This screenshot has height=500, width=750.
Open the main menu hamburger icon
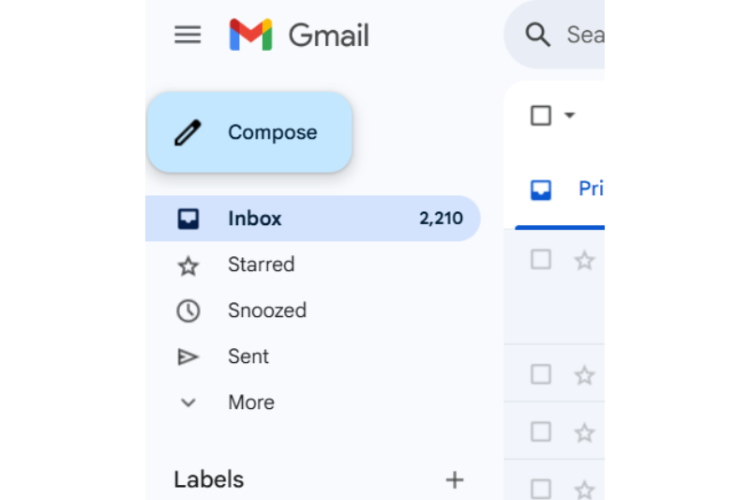[x=188, y=35]
